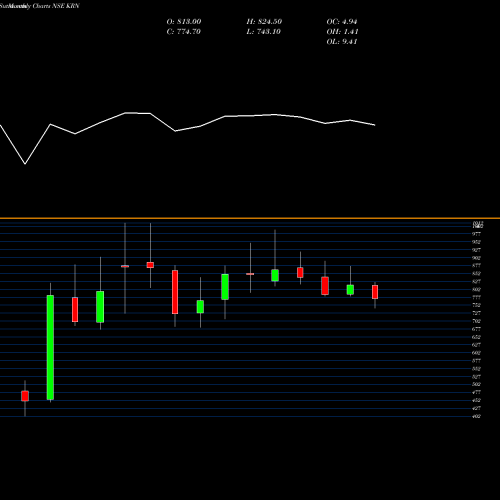Click the 'L: 743.10' low price value
500x500 pixels.
tap(264, 32)
